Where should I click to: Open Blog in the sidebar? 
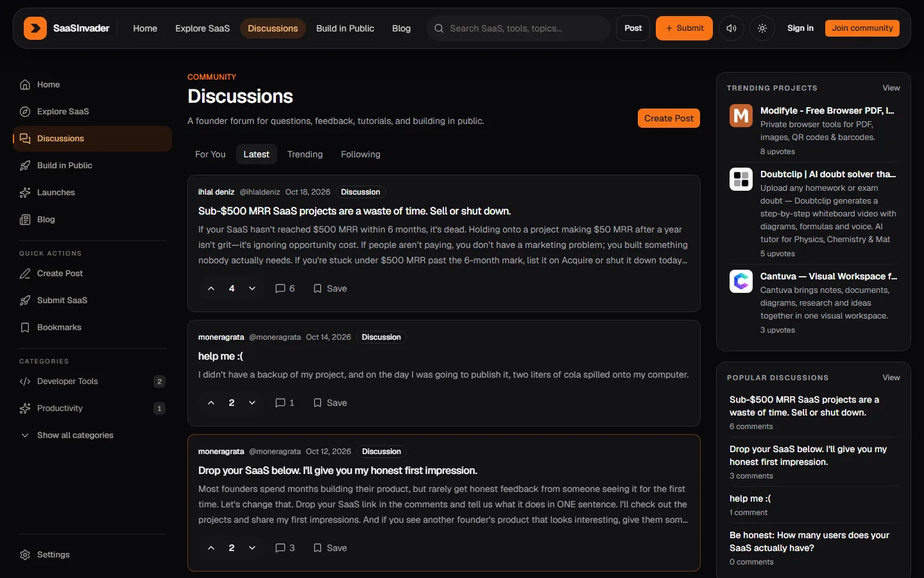pyautogui.click(x=92, y=220)
